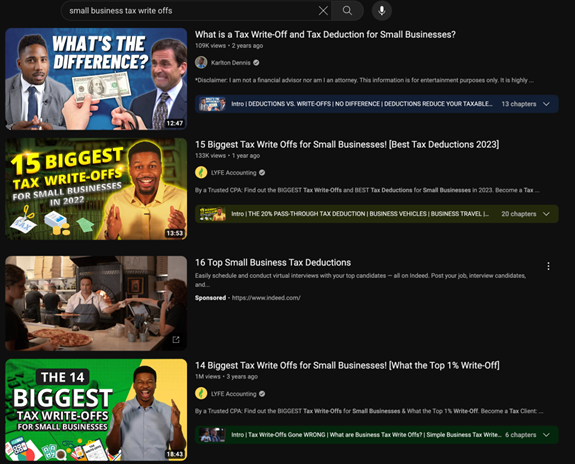The height and width of the screenshot is (464, 575).
Task: Clear the search box with the X icon
Action: tap(323, 11)
